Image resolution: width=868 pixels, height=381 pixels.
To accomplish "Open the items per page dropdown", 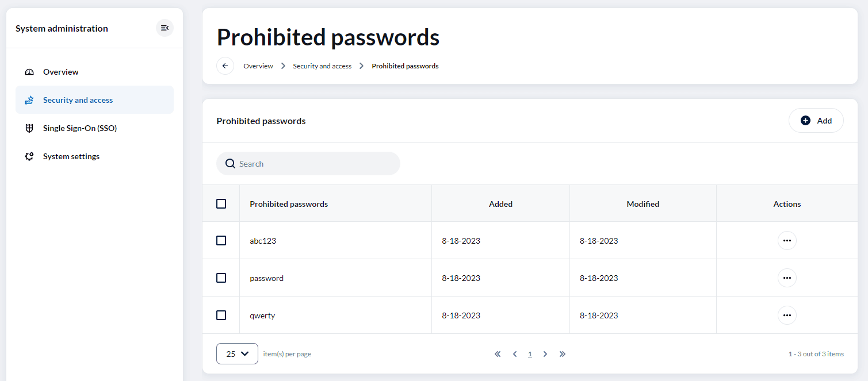I will [237, 354].
